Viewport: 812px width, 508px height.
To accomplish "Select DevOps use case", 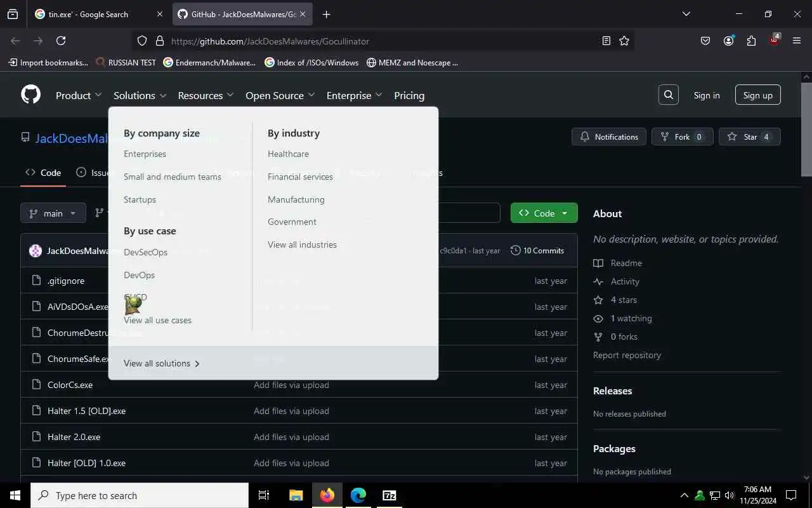I will pos(139,275).
